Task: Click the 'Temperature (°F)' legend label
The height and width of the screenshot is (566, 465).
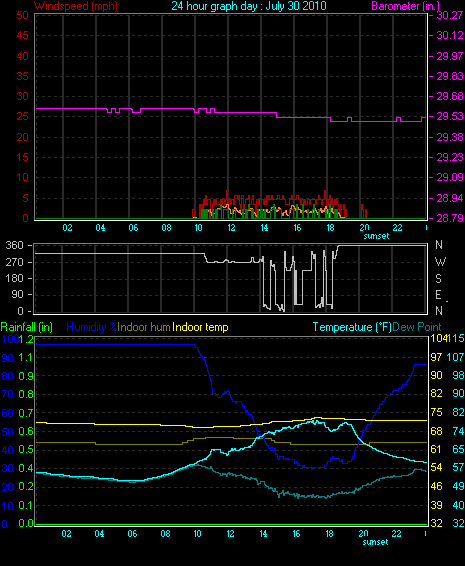Action: click(x=352, y=327)
